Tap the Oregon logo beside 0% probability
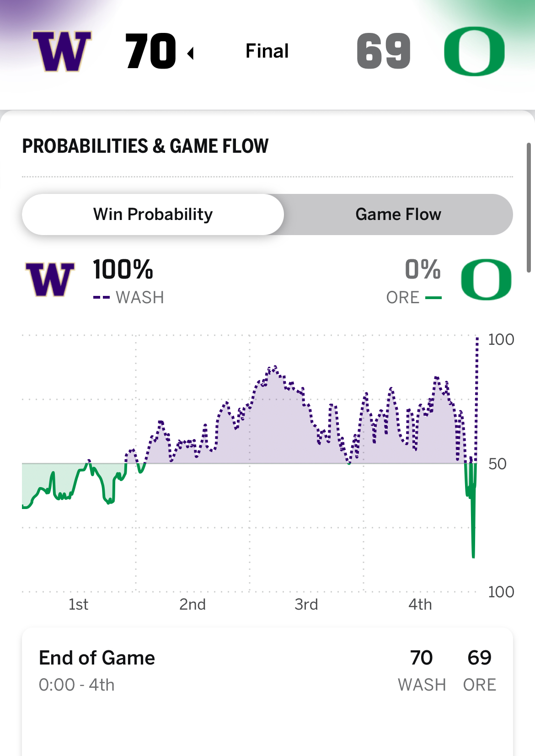The image size is (535, 756). [486, 279]
